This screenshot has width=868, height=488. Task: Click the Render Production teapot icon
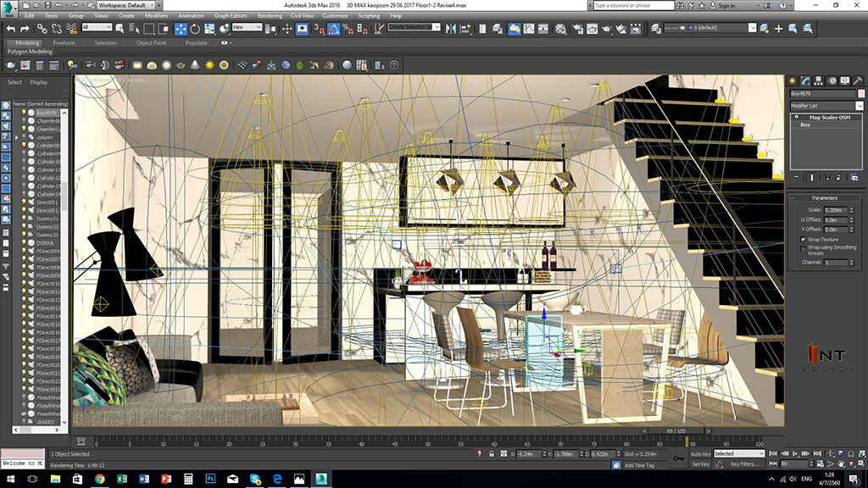click(607, 28)
